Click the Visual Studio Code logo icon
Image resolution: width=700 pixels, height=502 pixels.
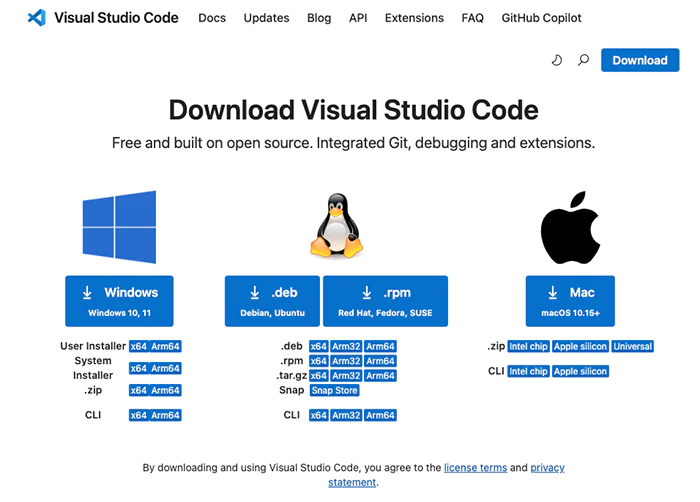[x=37, y=18]
